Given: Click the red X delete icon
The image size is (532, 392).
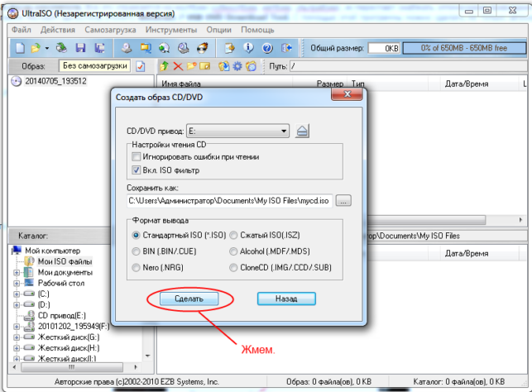Looking at the screenshot, I should [178, 66].
